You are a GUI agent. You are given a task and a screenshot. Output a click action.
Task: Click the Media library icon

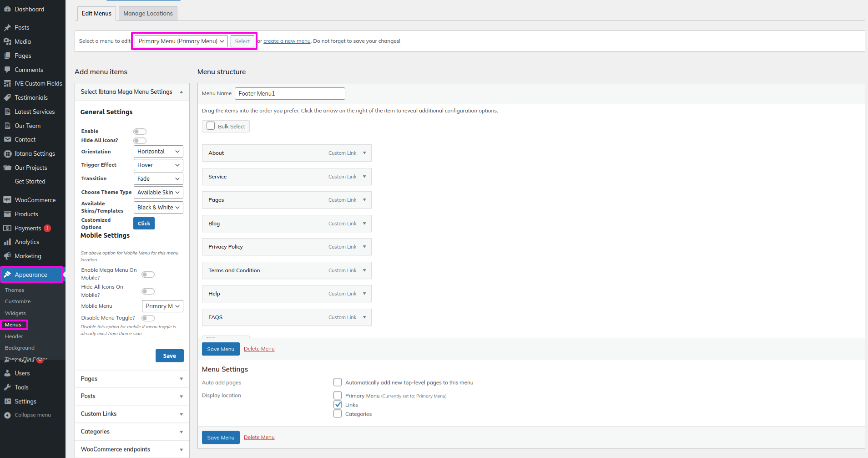[7, 41]
